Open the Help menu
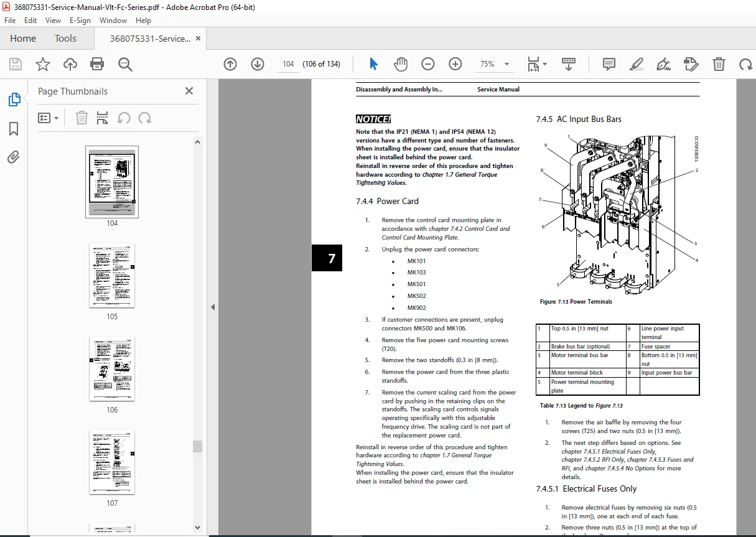The height and width of the screenshot is (537, 756). point(143,20)
